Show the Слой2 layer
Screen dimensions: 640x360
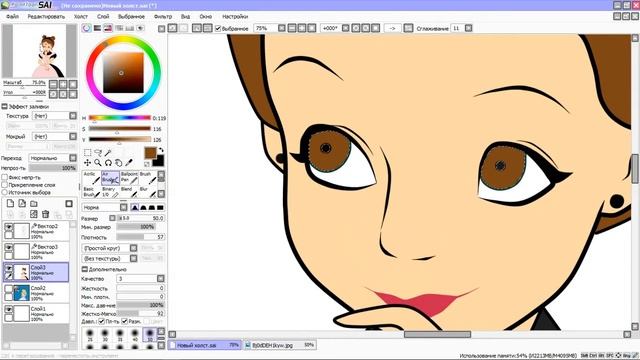pos(9,289)
